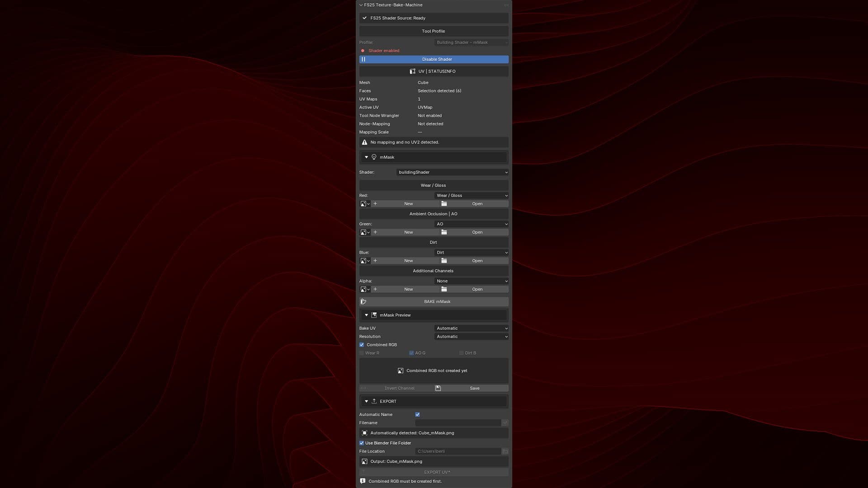
Task: Click folder Open for the Green channel
Action: click(x=473, y=232)
